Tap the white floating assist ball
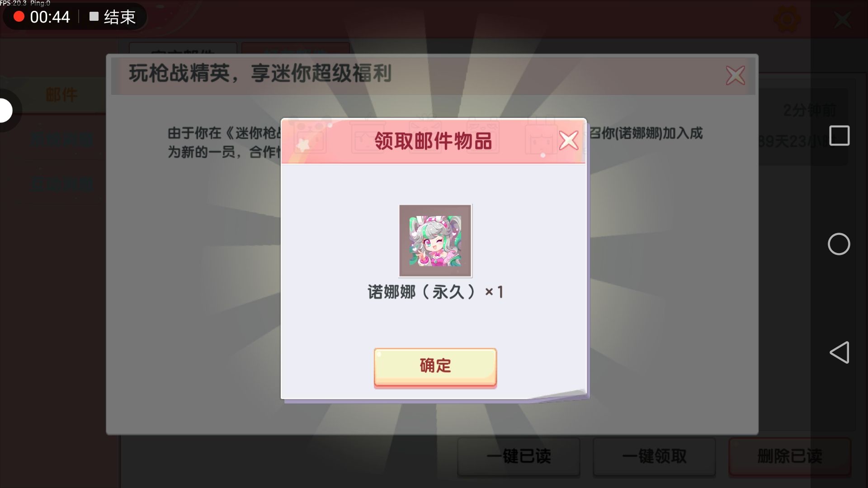 tap(5, 110)
